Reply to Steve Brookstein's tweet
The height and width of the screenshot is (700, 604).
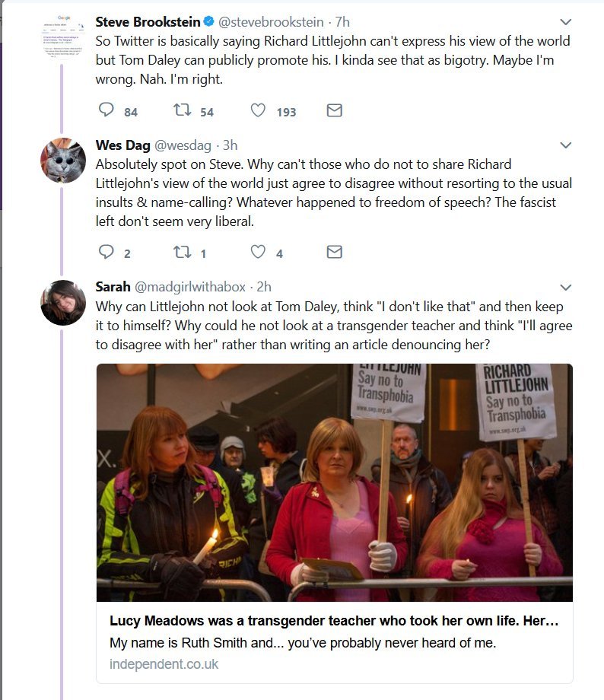tap(107, 111)
